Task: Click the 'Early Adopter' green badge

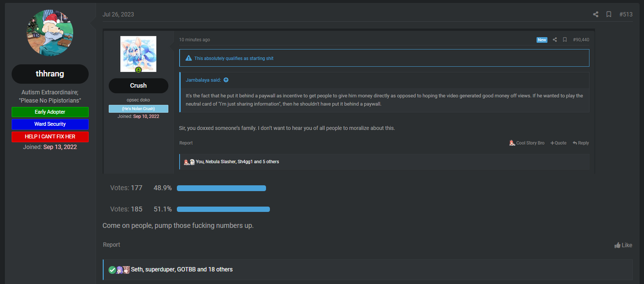Action: (x=50, y=112)
